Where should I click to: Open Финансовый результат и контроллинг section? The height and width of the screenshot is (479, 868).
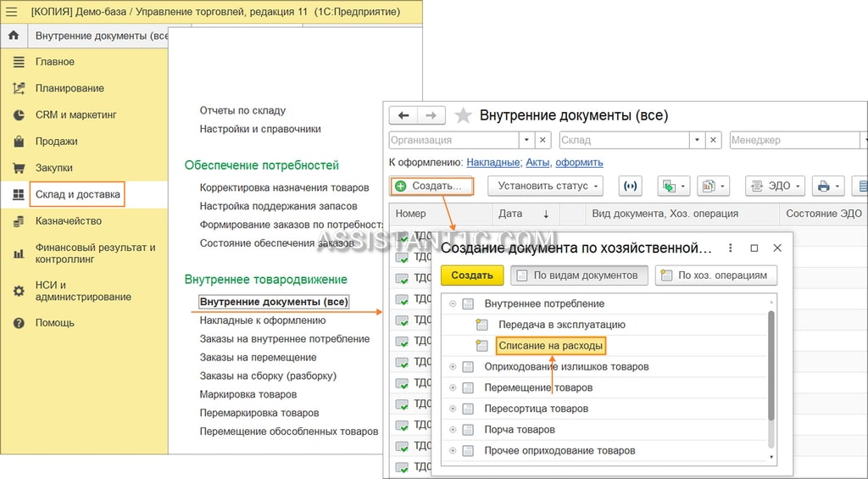pyautogui.click(x=95, y=253)
